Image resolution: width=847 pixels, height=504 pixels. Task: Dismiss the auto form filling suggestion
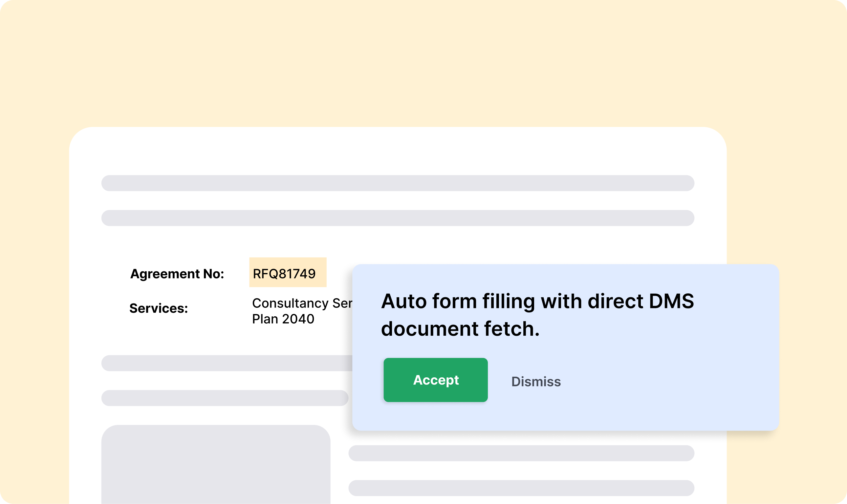pos(536,381)
